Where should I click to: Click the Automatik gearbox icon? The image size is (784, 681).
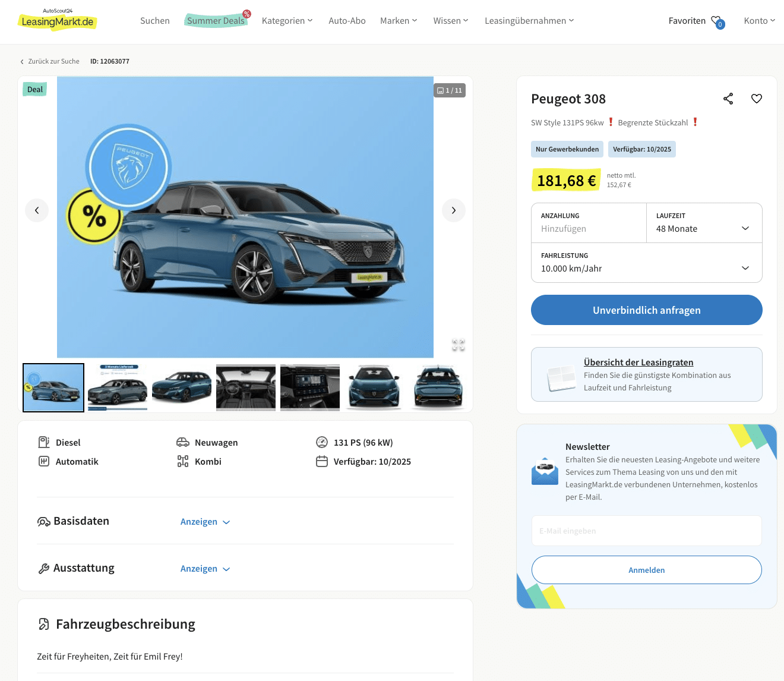(x=44, y=461)
